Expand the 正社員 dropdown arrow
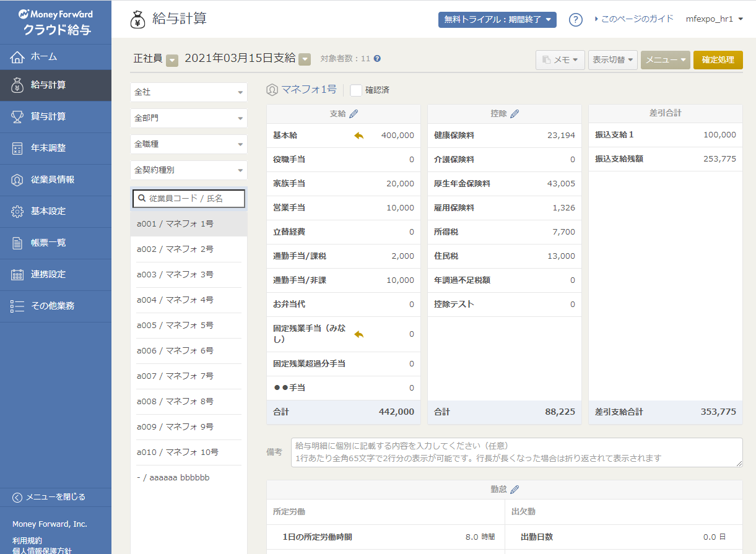Viewport: 756px width, 554px height. click(173, 59)
